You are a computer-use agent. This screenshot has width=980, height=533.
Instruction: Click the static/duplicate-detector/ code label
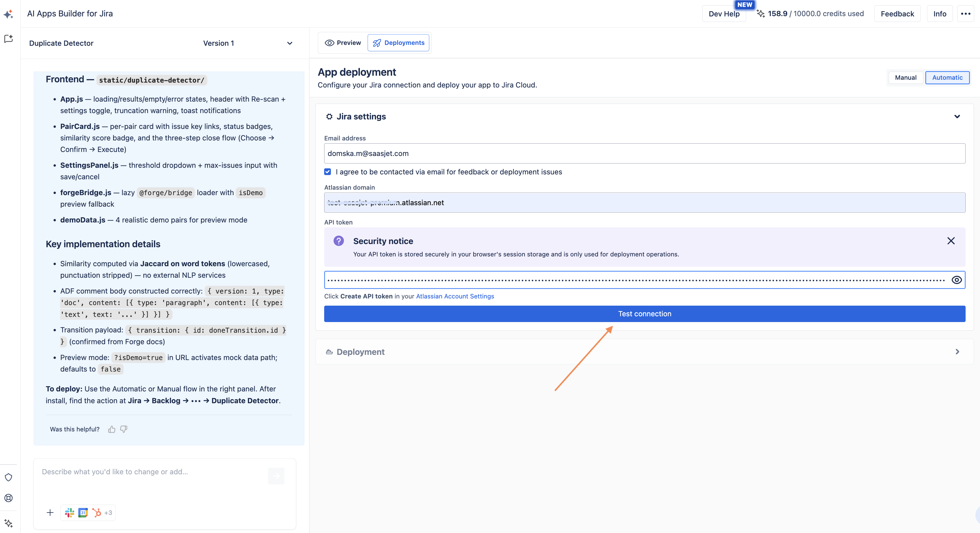click(151, 80)
